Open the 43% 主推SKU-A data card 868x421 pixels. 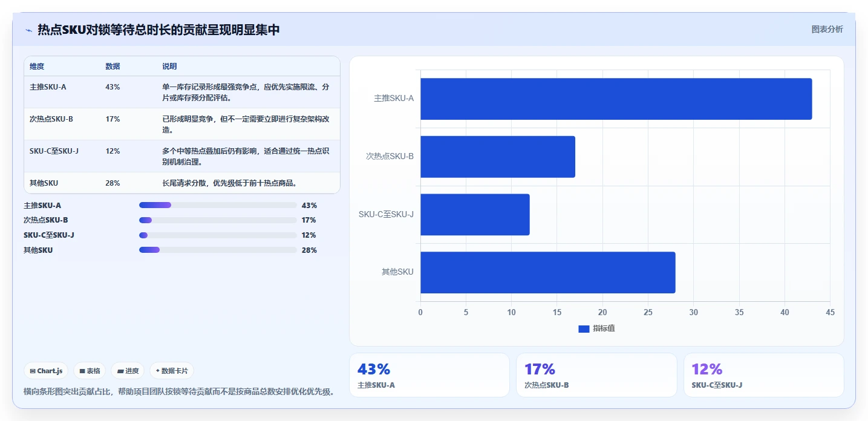pyautogui.click(x=429, y=375)
